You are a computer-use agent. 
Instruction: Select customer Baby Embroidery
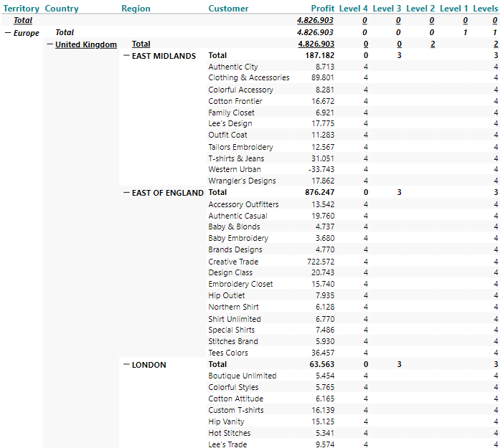pyautogui.click(x=238, y=238)
